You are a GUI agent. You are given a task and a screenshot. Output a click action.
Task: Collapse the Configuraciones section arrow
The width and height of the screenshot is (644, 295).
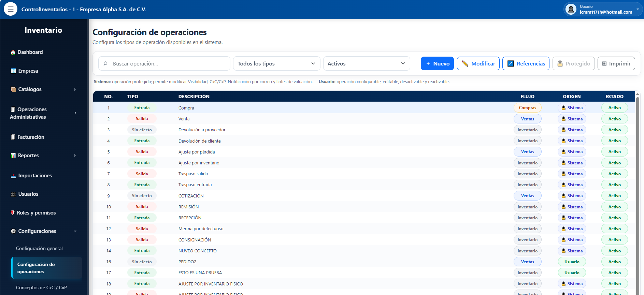pos(75,231)
